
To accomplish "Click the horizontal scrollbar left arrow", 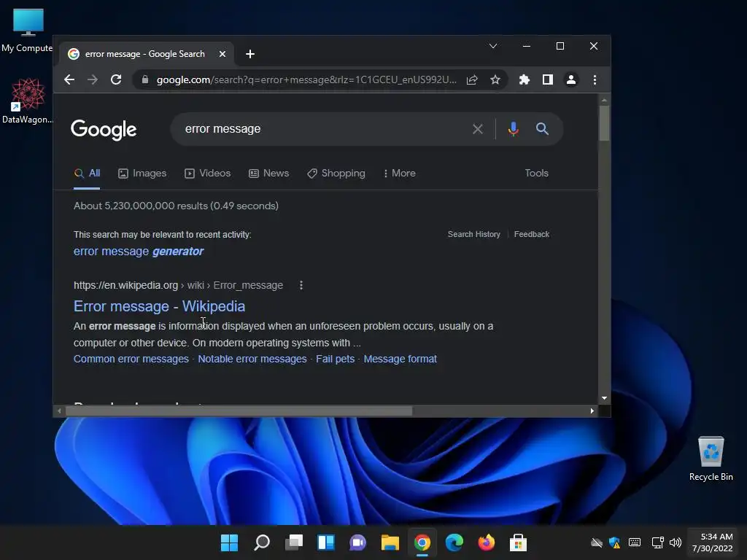I will tap(59, 411).
